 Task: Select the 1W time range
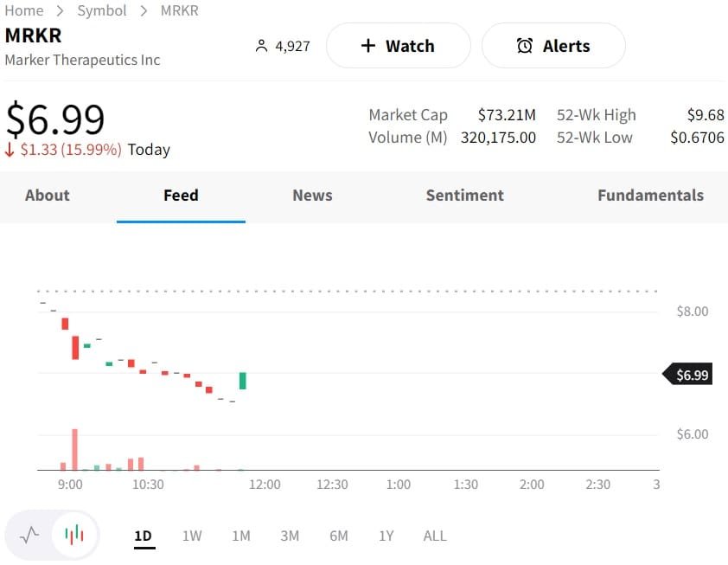(192, 536)
